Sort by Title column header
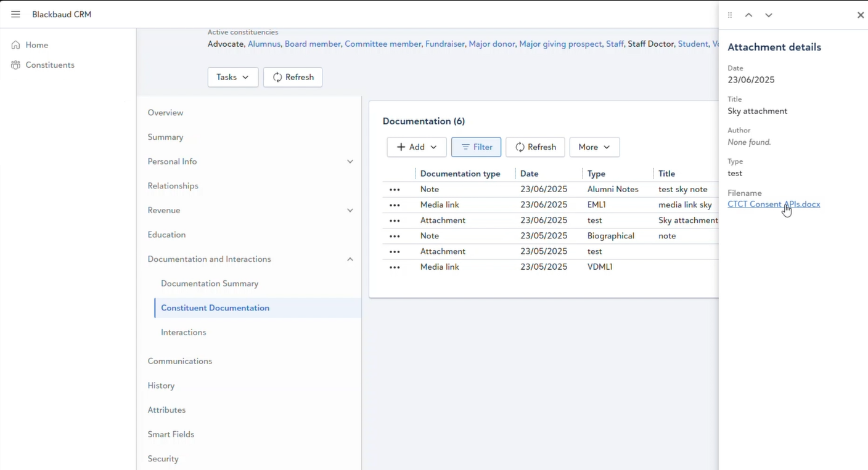 (666, 174)
